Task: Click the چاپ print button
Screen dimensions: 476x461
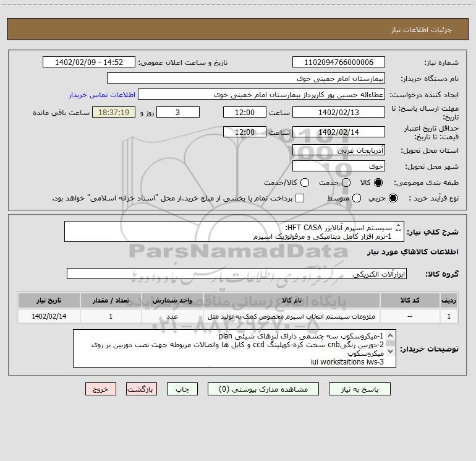Action: point(182,389)
